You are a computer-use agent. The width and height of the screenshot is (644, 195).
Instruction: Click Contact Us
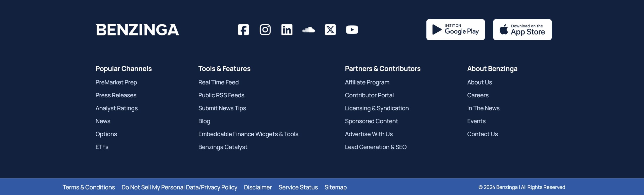[482, 134]
